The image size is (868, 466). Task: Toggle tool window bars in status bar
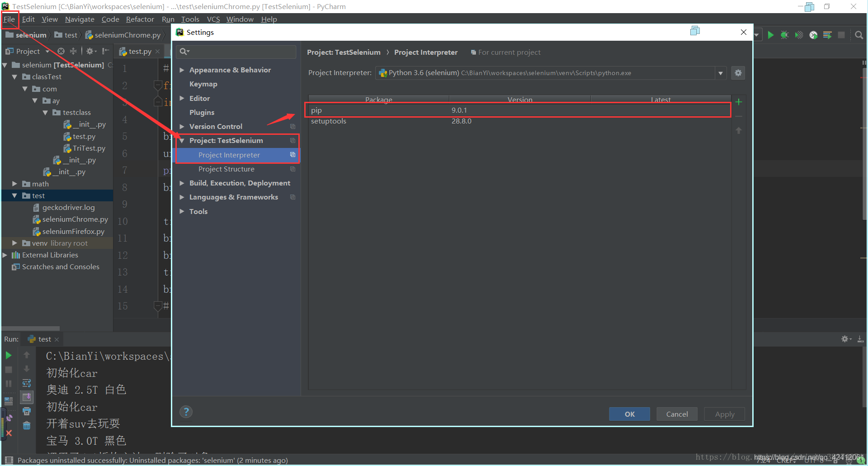point(9,460)
